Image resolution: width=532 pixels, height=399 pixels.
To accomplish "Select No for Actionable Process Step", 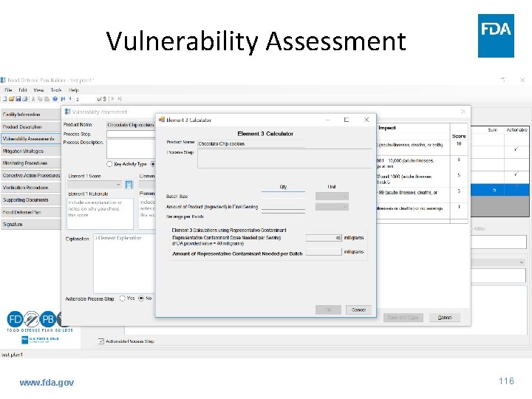I will (x=141, y=299).
